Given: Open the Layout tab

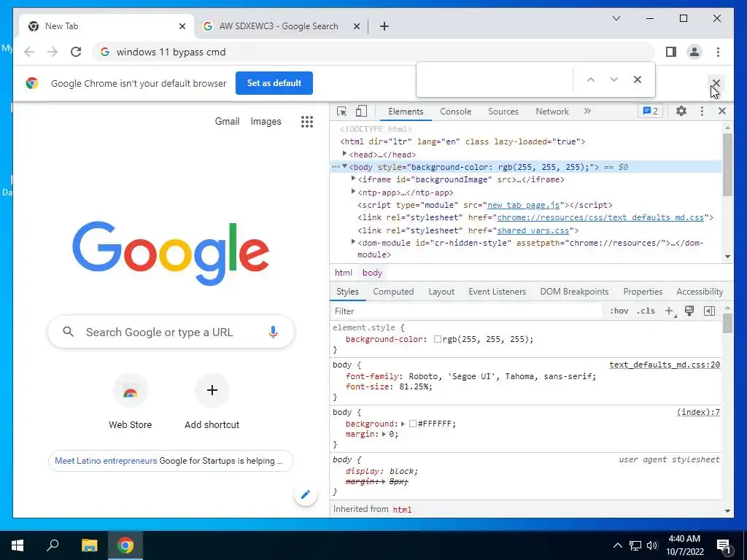Looking at the screenshot, I should (441, 292).
